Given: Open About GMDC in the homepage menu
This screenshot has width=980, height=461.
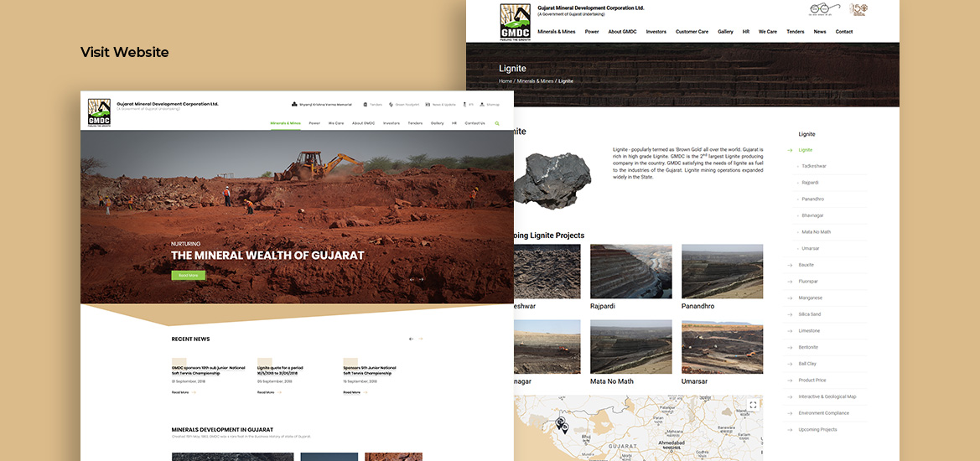Looking at the screenshot, I should coord(364,123).
